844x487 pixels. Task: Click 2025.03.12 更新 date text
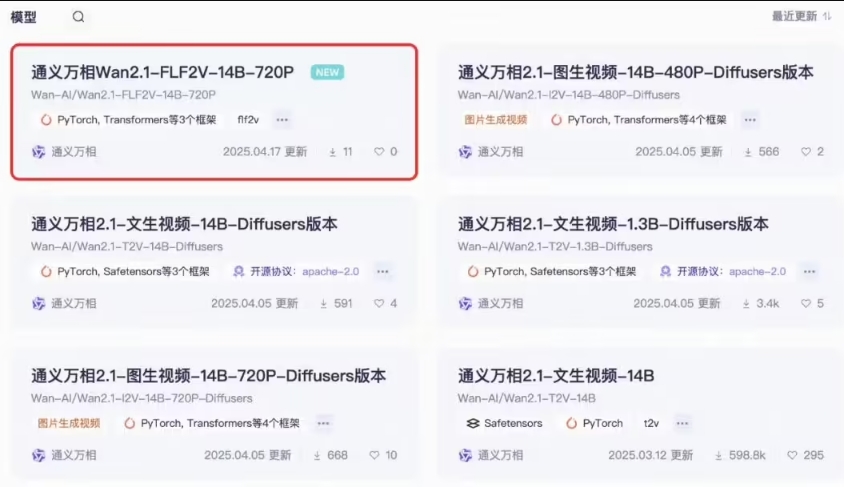point(651,455)
